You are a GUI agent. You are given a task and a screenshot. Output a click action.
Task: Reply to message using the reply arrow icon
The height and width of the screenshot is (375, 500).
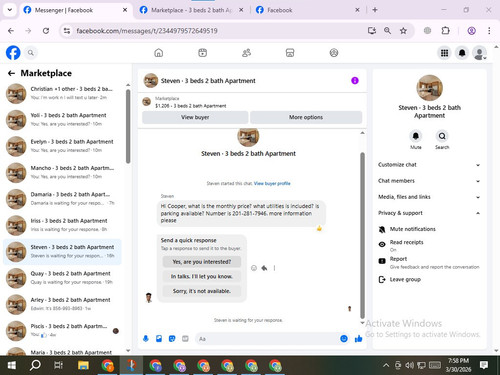pyautogui.click(x=264, y=268)
